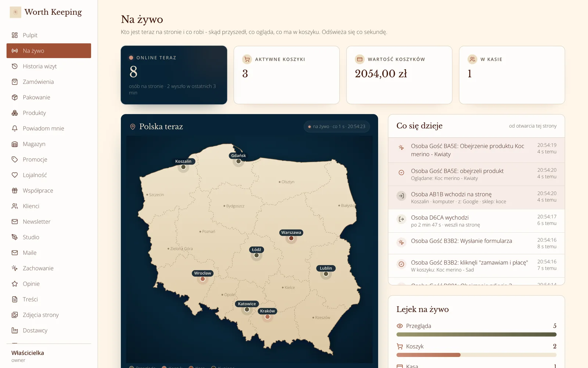Open the Studio pen icon
This screenshot has width=588, height=368.
click(x=15, y=237)
